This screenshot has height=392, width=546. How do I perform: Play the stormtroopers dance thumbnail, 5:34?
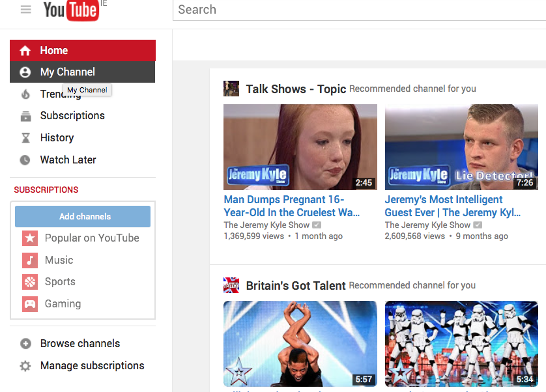[461, 344]
